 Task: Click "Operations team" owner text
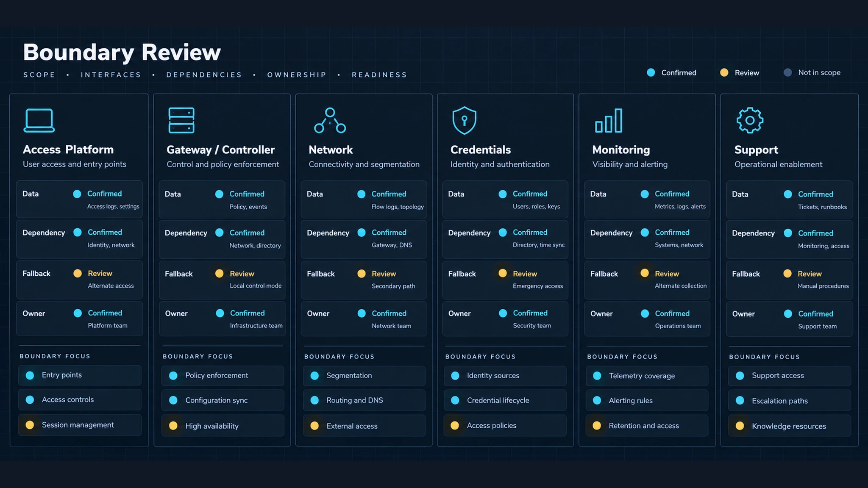pos(678,326)
